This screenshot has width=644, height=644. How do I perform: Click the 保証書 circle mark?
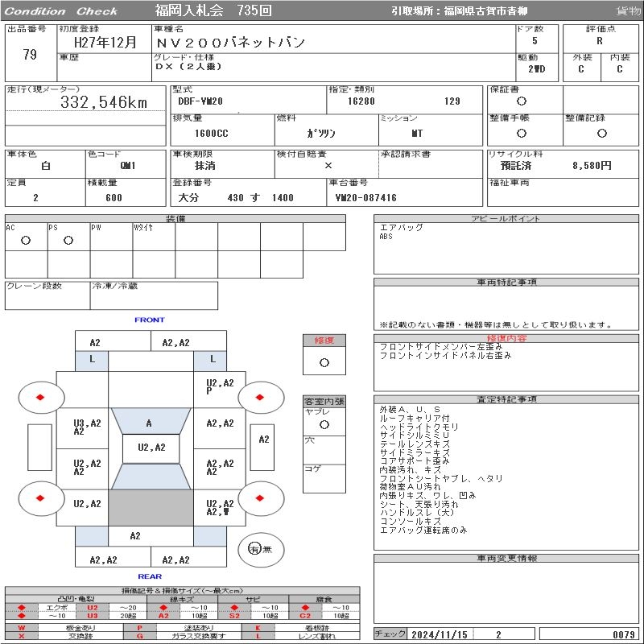[x=521, y=101]
